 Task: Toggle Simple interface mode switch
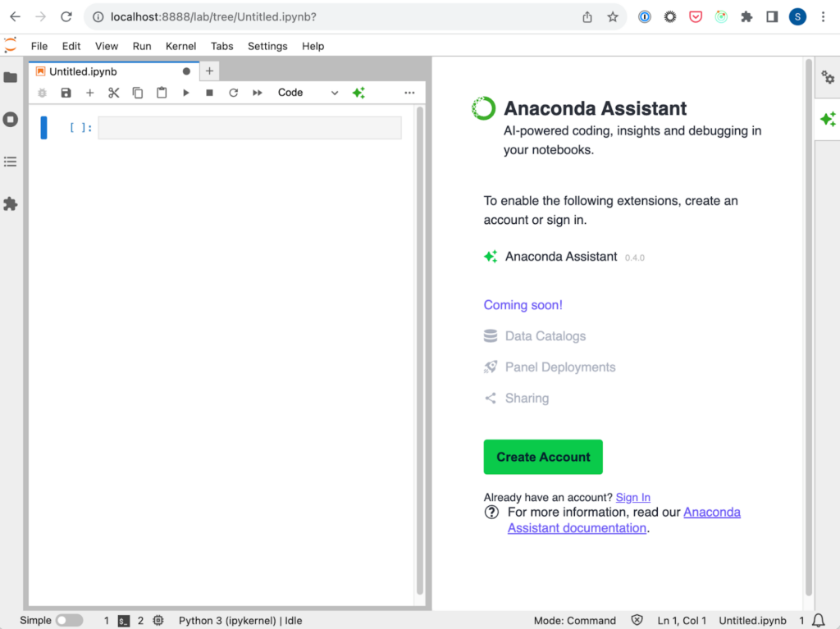click(70, 621)
